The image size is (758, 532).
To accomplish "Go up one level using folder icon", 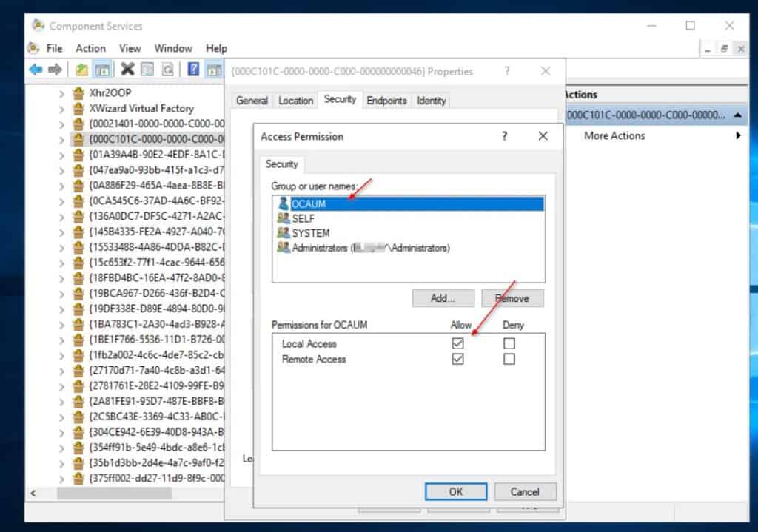I will click(81, 70).
